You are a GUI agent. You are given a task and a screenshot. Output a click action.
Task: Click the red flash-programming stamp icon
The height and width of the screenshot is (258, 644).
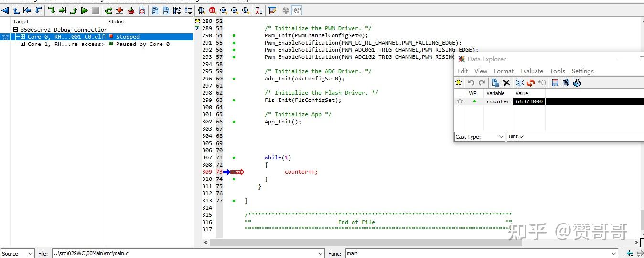[130, 11]
